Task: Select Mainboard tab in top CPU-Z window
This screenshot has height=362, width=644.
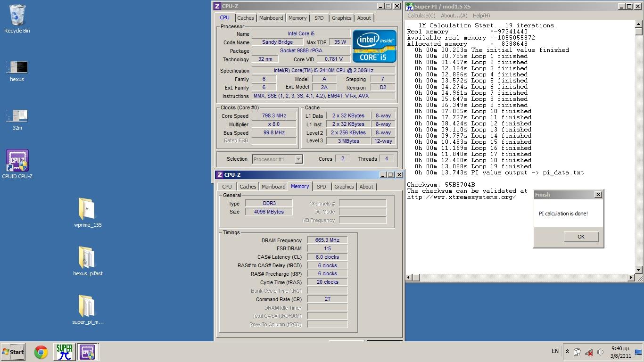Action: pyautogui.click(x=271, y=18)
